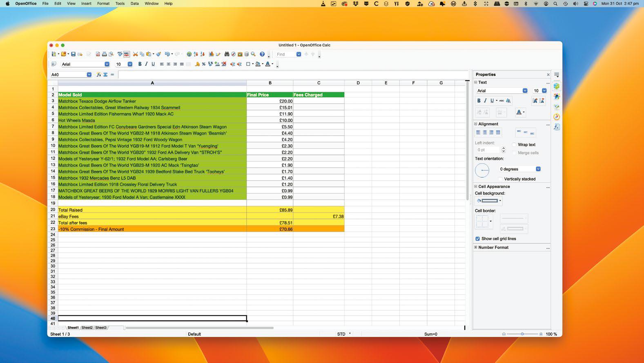The width and height of the screenshot is (644, 363).
Task: Click the sidebar Strikethrough icon in Text section
Action: [x=501, y=101]
